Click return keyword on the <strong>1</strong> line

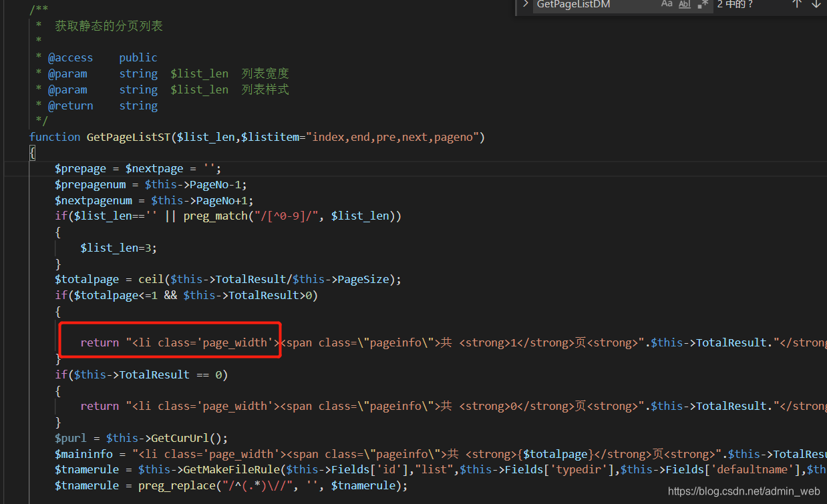click(100, 342)
